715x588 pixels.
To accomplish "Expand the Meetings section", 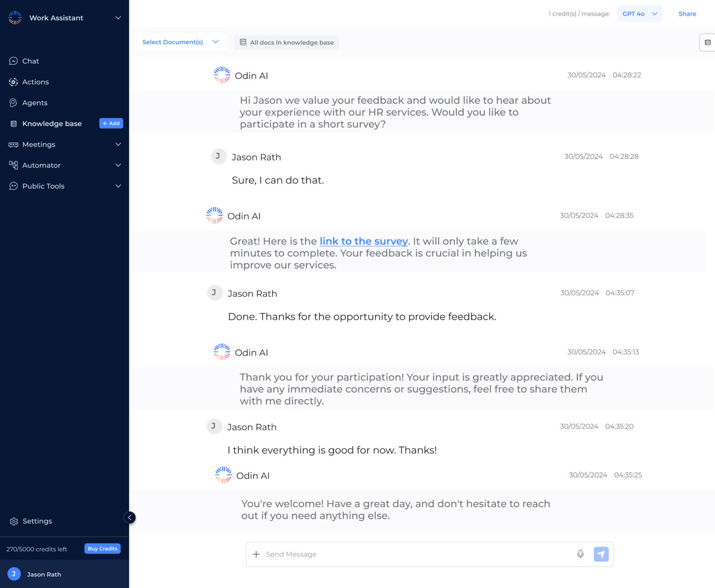I will pos(39,144).
